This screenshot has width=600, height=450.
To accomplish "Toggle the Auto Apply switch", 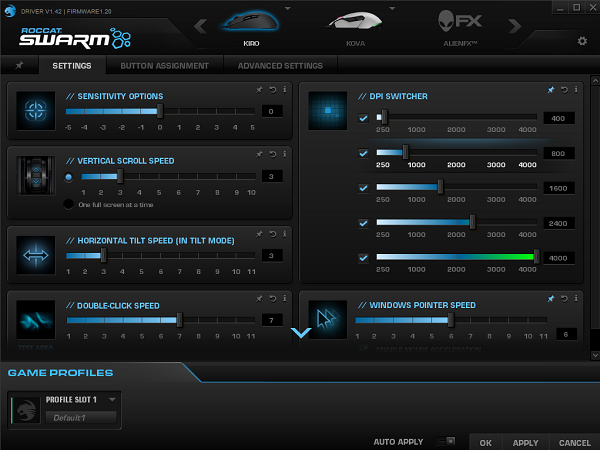I will [446, 441].
